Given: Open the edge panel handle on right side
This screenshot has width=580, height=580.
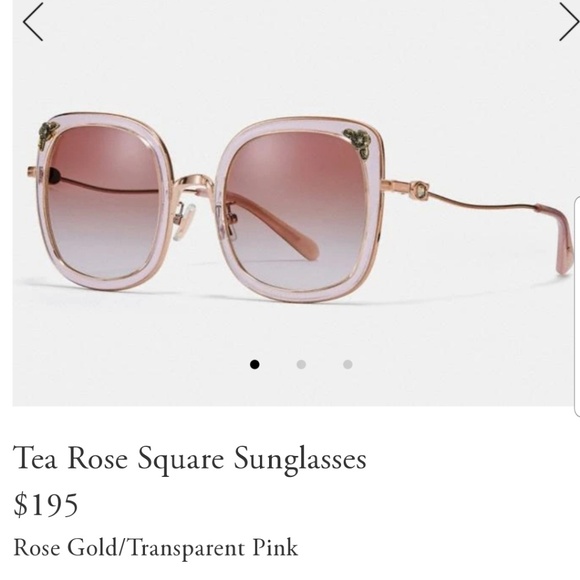Looking at the screenshot, I should (577, 307).
